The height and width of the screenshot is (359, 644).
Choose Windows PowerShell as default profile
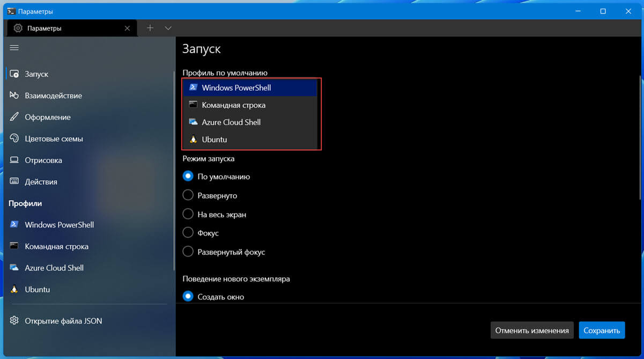(250, 87)
